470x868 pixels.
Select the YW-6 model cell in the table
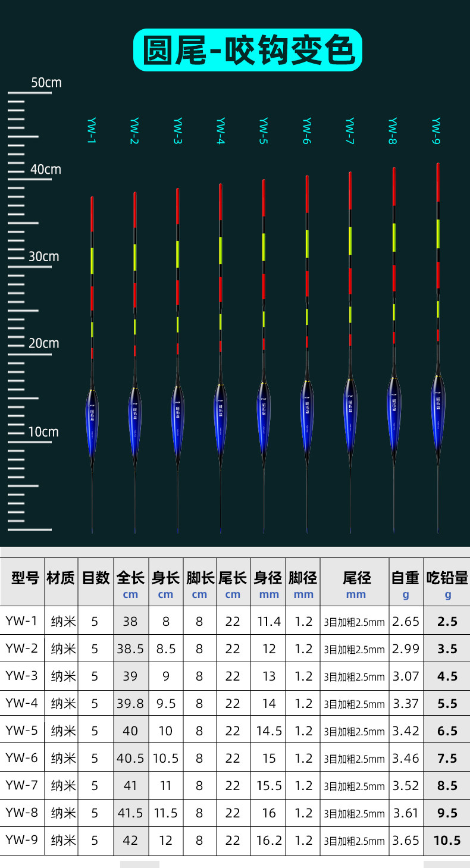coord(21,758)
